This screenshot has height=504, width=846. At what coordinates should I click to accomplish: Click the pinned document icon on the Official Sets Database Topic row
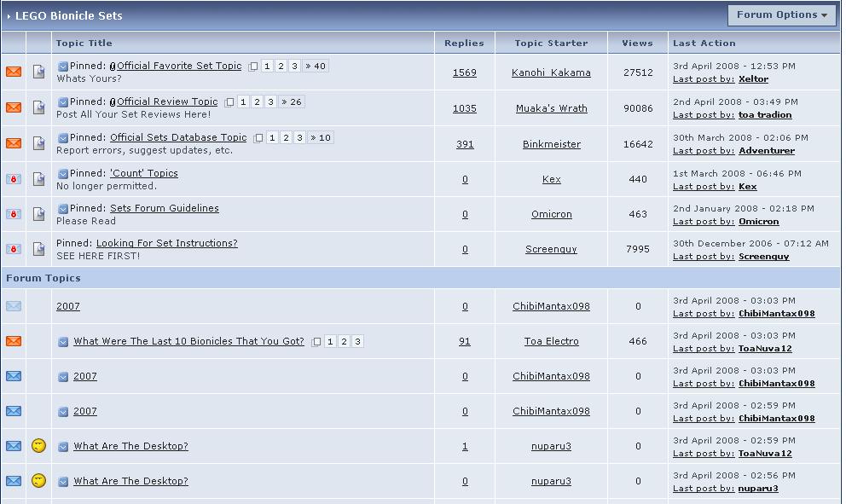pyautogui.click(x=39, y=143)
